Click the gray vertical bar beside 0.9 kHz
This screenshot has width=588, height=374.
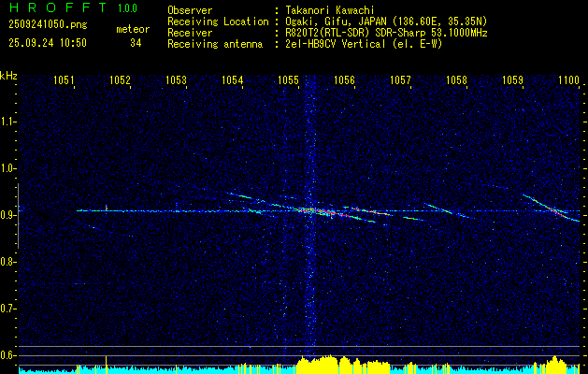(x=18, y=216)
